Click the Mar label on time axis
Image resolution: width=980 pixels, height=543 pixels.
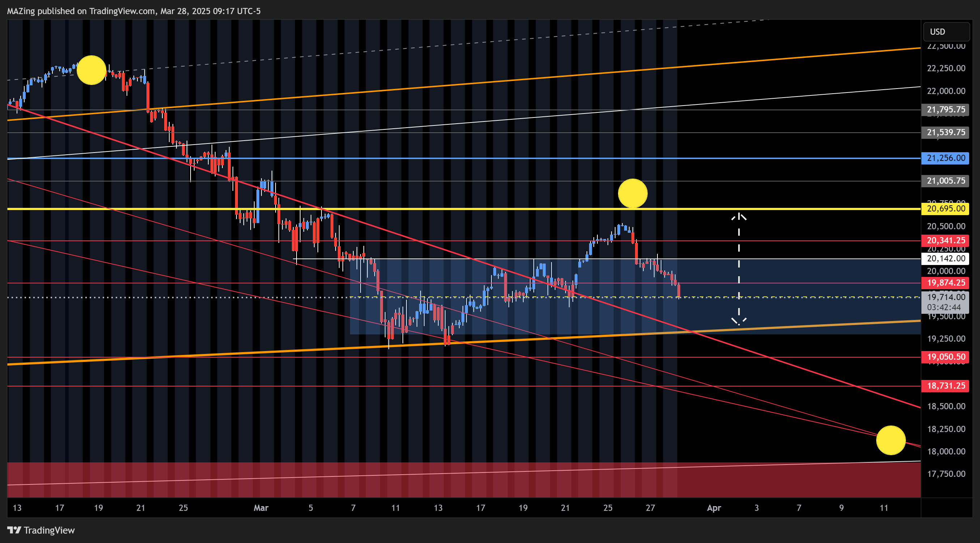[x=261, y=508]
